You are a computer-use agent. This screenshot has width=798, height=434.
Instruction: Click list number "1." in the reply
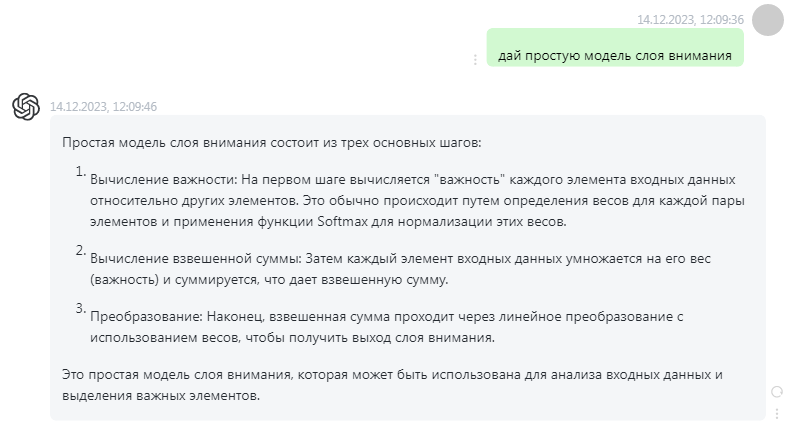(x=81, y=172)
